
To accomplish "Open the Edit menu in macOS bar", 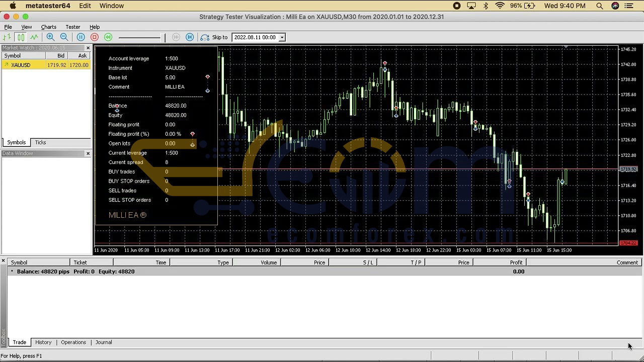I will tap(85, 6).
